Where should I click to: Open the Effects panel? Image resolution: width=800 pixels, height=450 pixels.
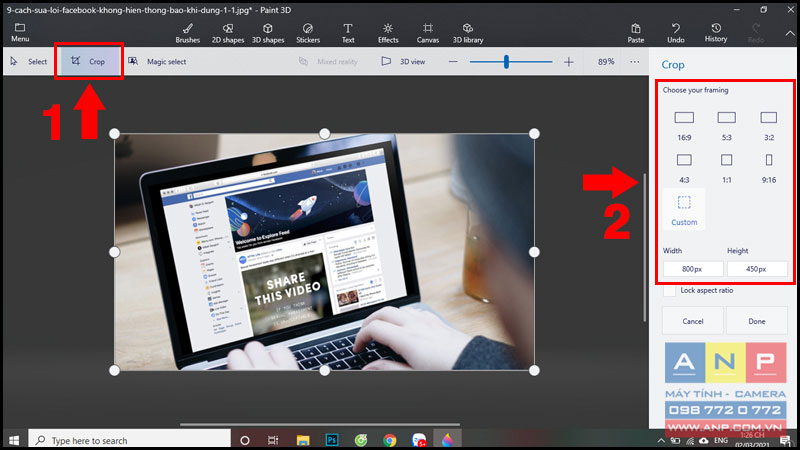(x=388, y=33)
